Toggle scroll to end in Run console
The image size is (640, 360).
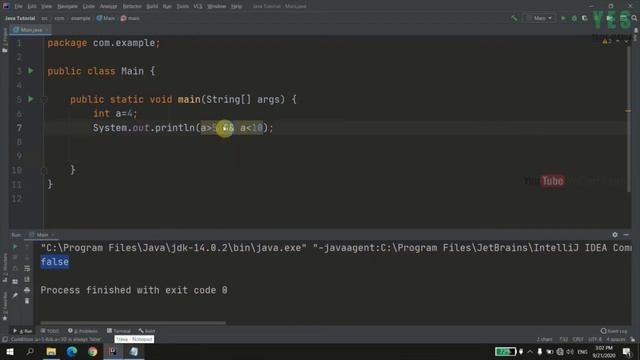tap(27, 279)
